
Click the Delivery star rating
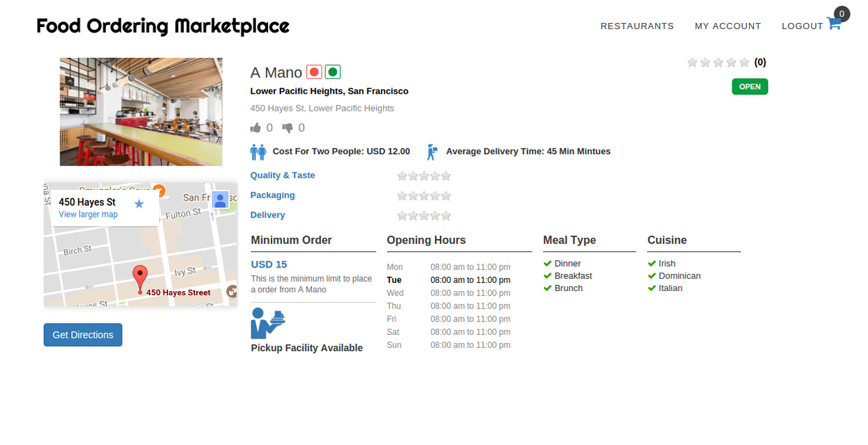[424, 216]
